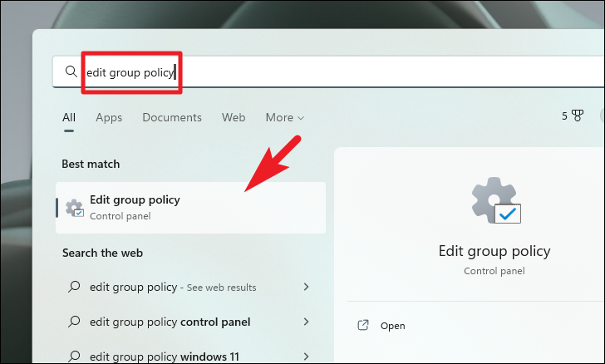Viewport: 605px width, 364px height.
Task: Click search icon beside 'edit group policy control panel'
Action: pyautogui.click(x=74, y=322)
